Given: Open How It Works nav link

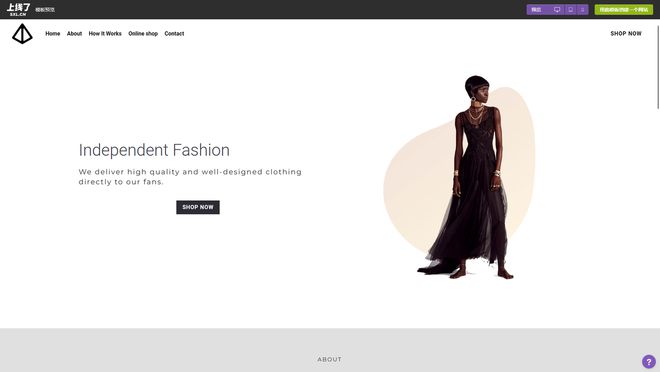Looking at the screenshot, I should coord(105,34).
